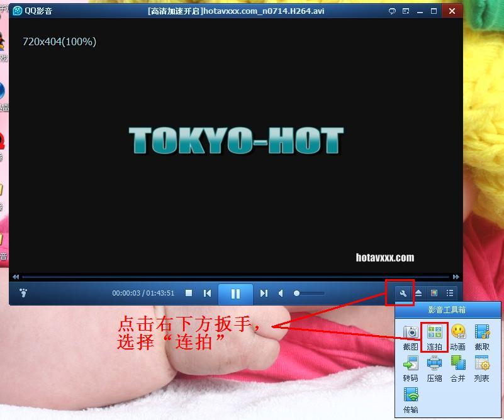Select 截图 screenshot tool
The width and height of the screenshot is (504, 420).
(410, 338)
